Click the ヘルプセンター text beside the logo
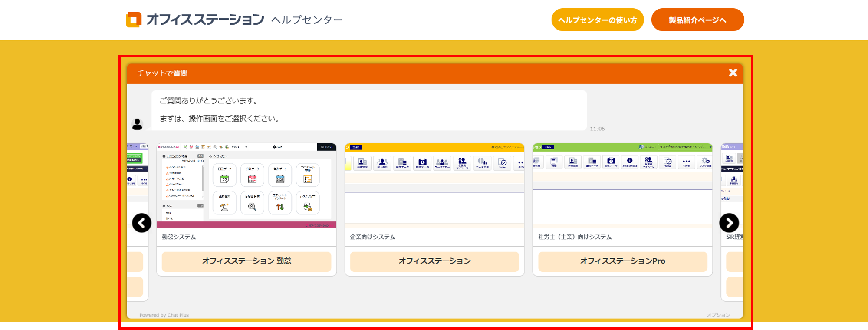868x330 pixels. 307,20
